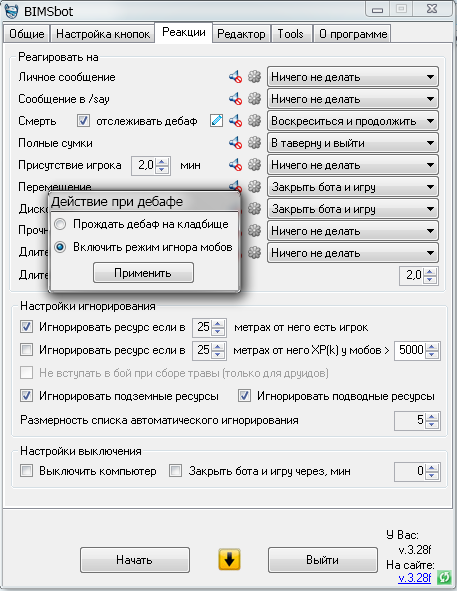Click the yellow down-arrow button
Viewport: 457px width, 591px height.
[229, 559]
